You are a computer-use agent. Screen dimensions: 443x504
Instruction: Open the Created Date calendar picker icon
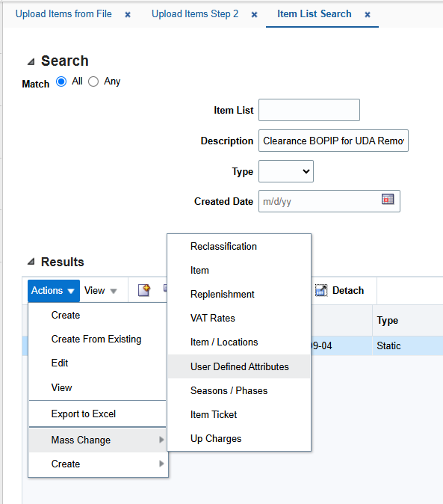388,200
